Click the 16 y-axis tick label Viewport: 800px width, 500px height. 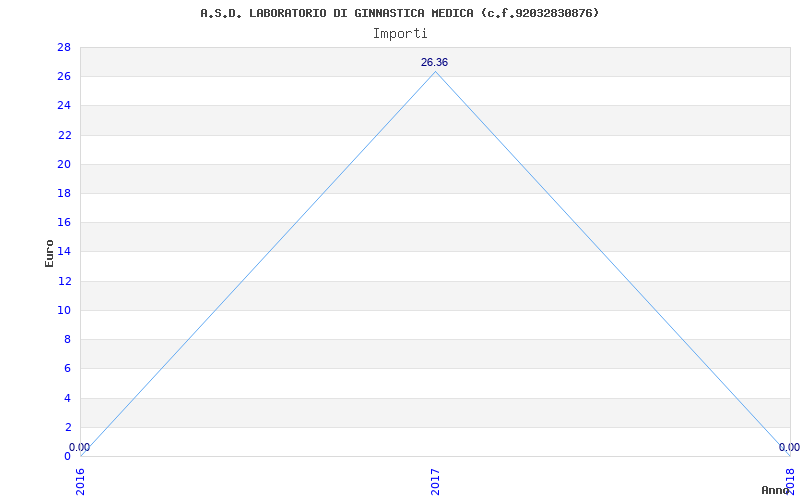pos(64,222)
